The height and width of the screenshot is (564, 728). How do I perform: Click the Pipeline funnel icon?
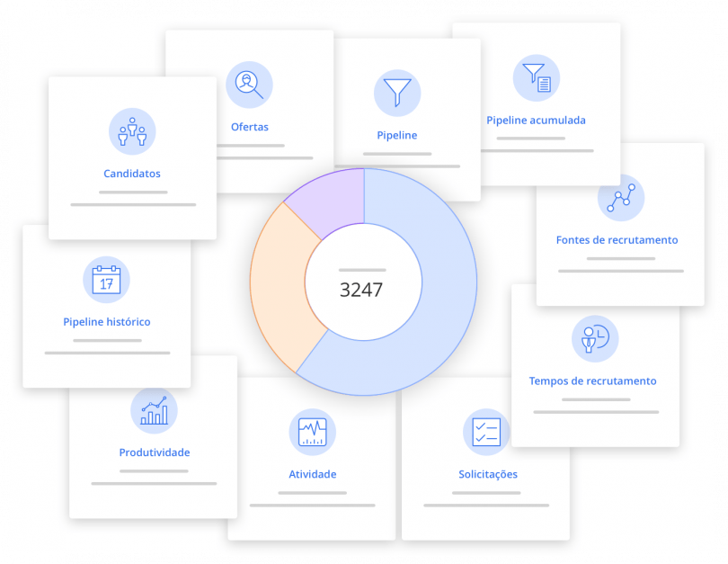pyautogui.click(x=396, y=93)
